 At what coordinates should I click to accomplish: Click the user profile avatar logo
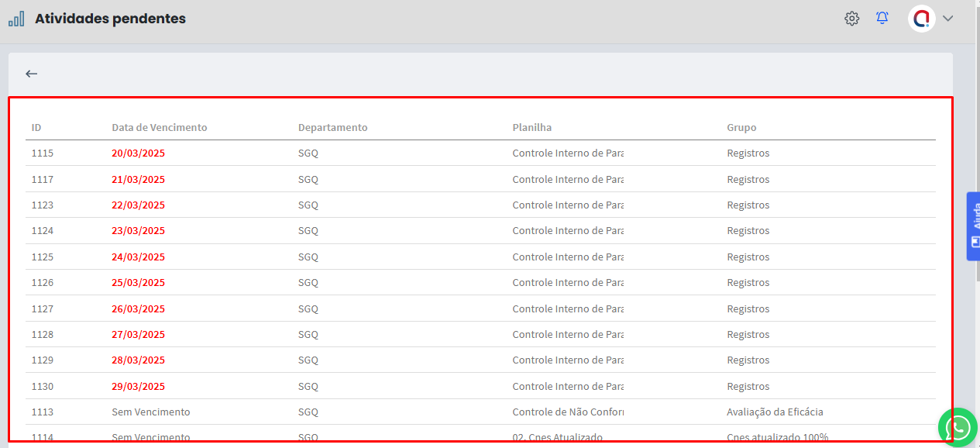[x=921, y=19]
